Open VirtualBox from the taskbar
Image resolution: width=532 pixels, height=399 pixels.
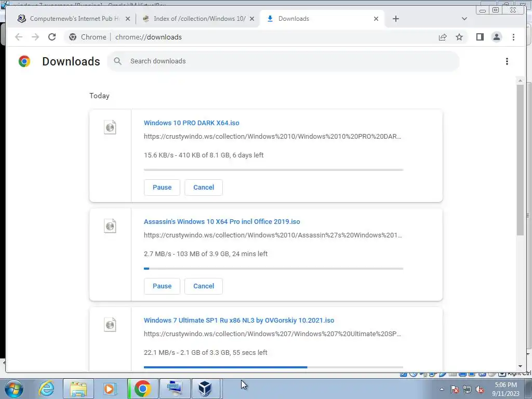coord(205,389)
